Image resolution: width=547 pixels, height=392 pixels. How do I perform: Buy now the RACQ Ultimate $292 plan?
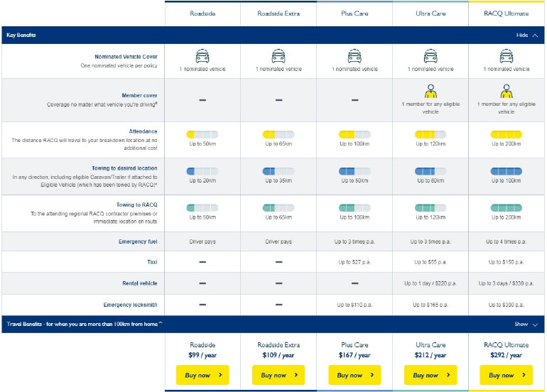click(507, 375)
